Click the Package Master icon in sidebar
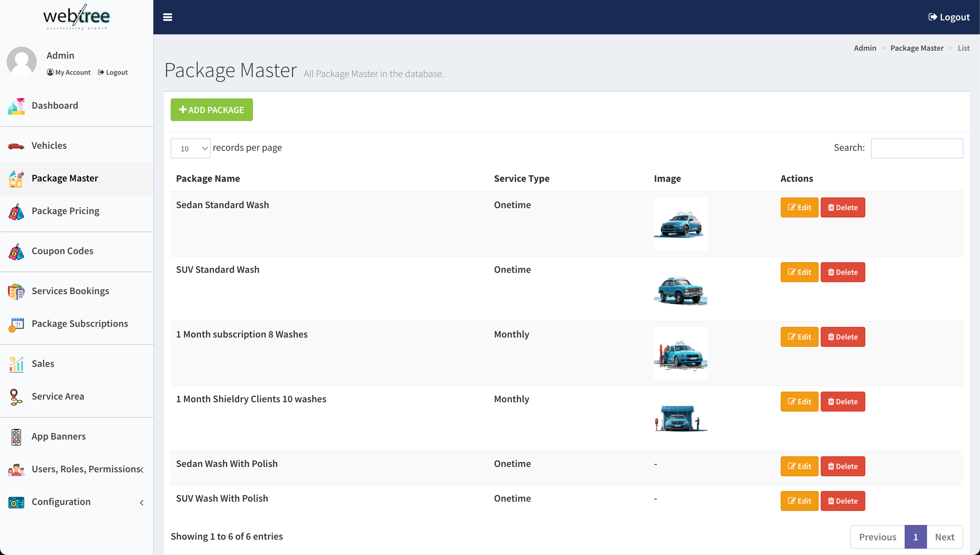The width and height of the screenshot is (980, 555). (x=16, y=178)
